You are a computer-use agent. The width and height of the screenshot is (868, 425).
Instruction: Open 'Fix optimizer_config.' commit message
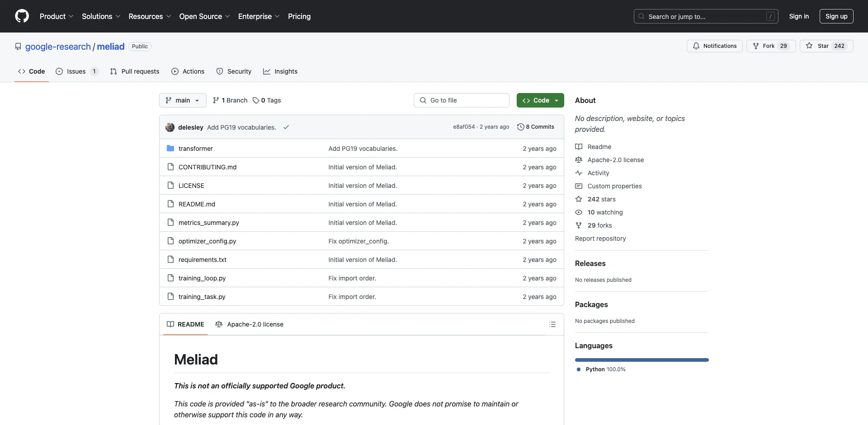pos(359,241)
